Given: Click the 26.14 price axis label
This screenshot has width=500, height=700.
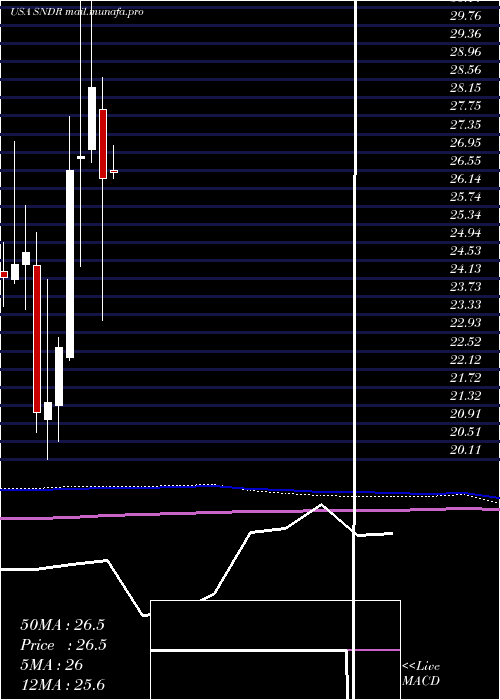Looking at the screenshot, I should coord(466,179).
